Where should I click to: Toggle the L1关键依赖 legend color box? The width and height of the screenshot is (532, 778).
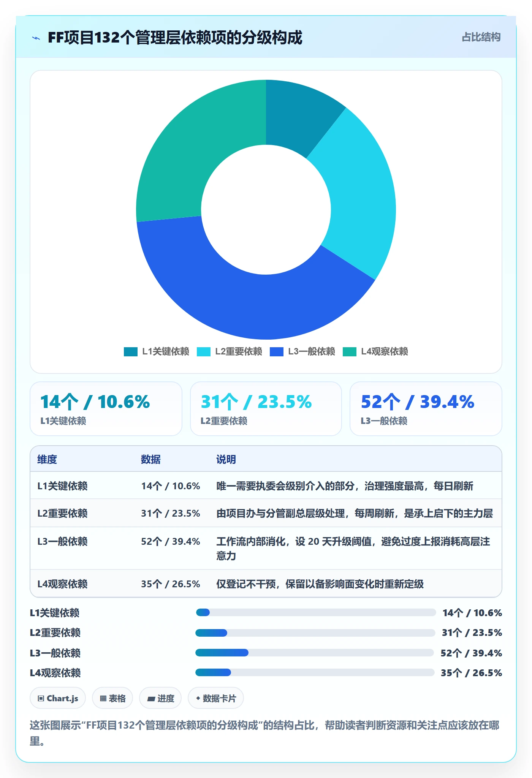coord(130,352)
